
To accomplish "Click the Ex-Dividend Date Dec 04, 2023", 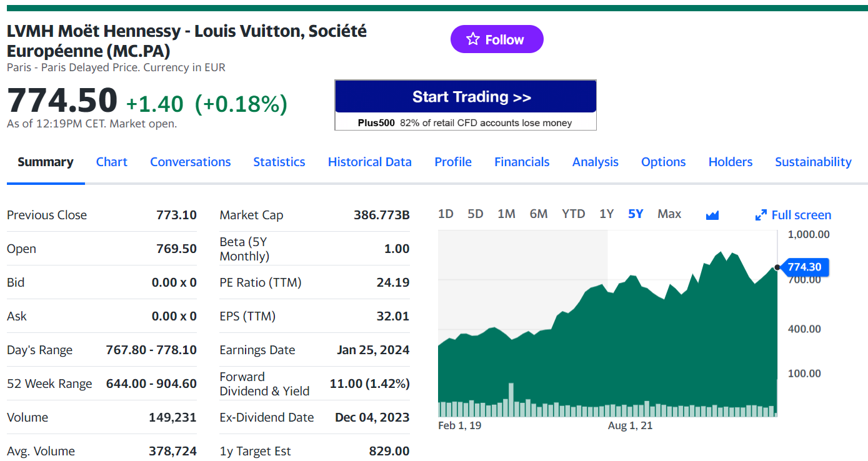I will pos(372,417).
